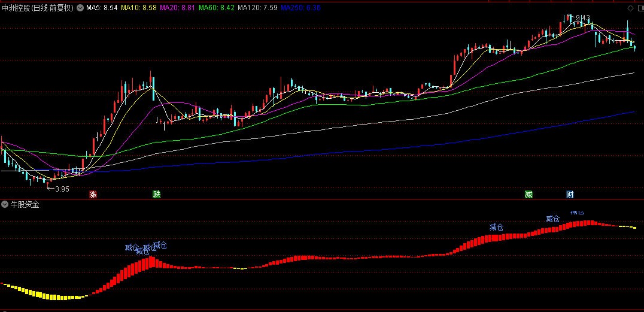Select the blue MA250: 6.36 label
Screen dimensions: 644x312
point(300,8)
